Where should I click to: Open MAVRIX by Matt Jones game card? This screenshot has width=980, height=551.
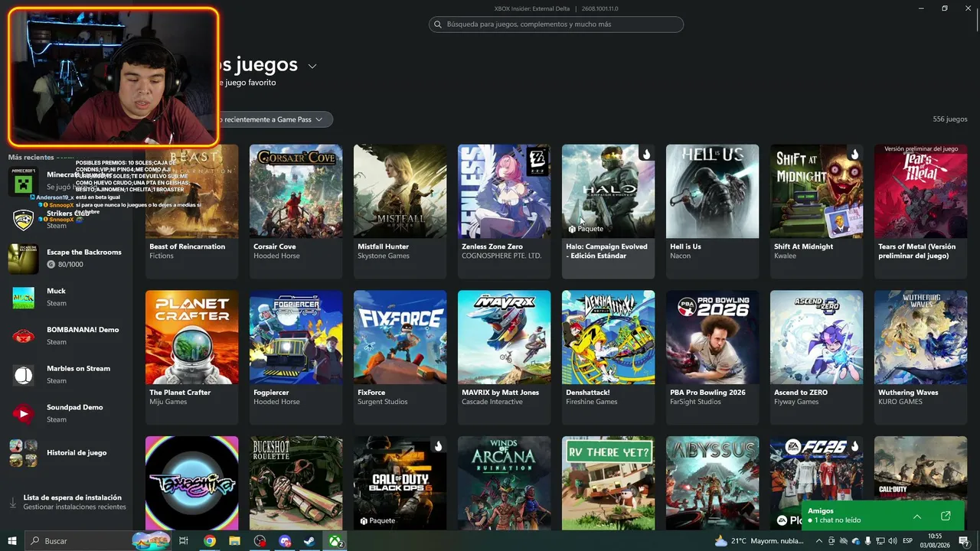(504, 357)
